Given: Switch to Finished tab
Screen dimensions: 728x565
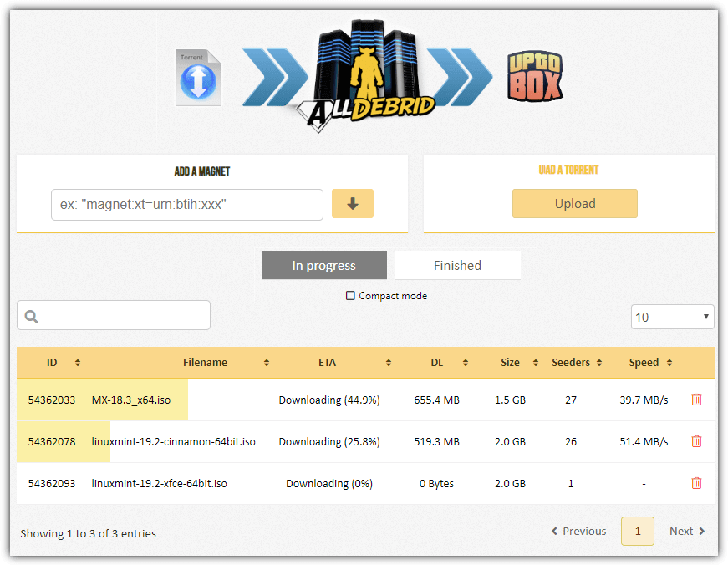Looking at the screenshot, I should pos(457,265).
